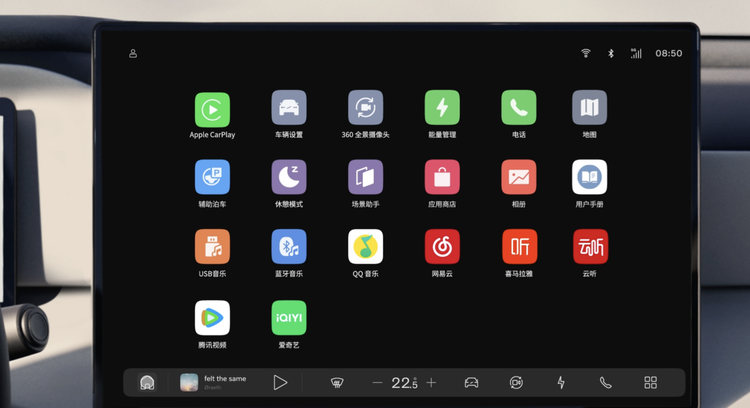750x408 pixels.
Task: Tap the home button in bottom bar
Action: pos(147,382)
